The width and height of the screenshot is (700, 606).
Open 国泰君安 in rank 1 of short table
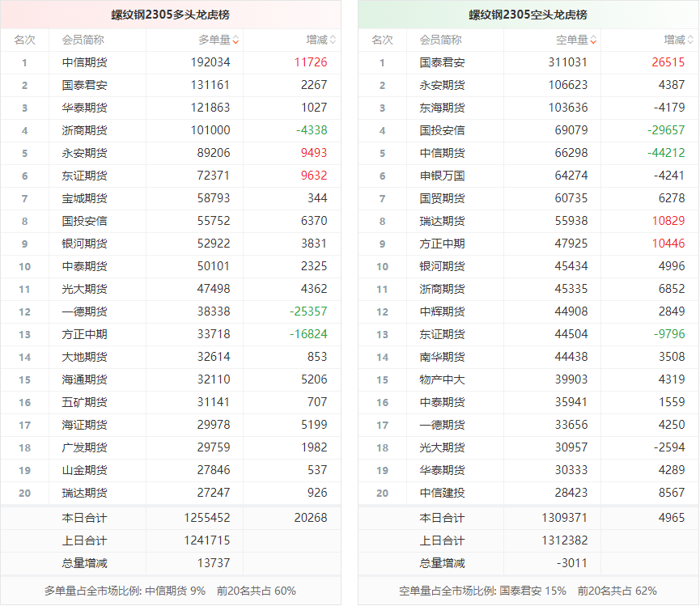tap(442, 62)
